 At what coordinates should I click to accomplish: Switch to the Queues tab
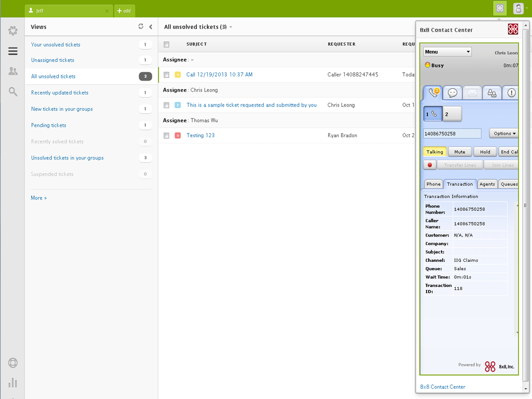click(509, 184)
